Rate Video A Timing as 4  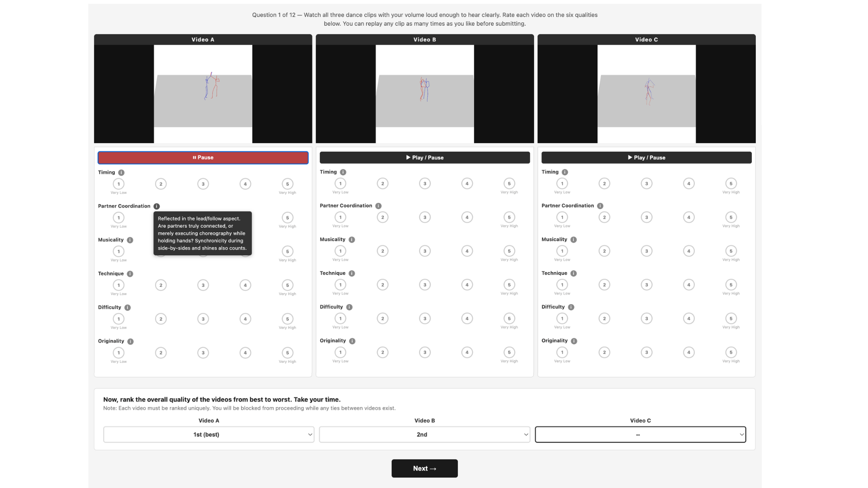pyautogui.click(x=245, y=184)
